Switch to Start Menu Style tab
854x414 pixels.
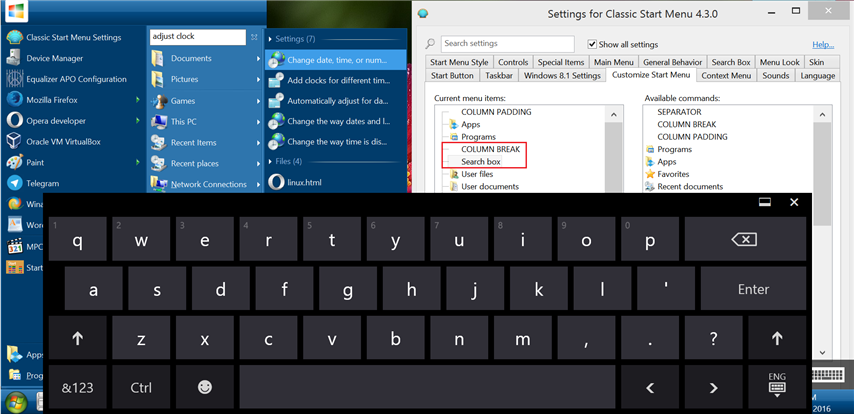coord(459,62)
